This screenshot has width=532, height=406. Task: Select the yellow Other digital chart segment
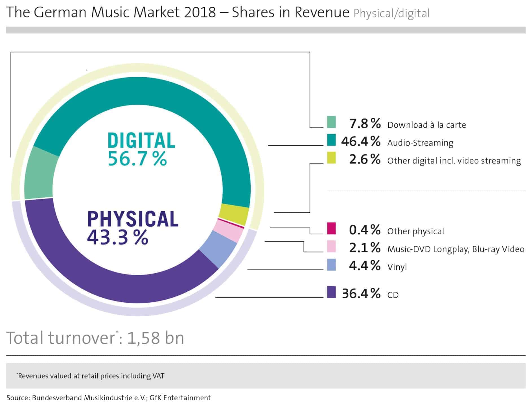click(234, 215)
